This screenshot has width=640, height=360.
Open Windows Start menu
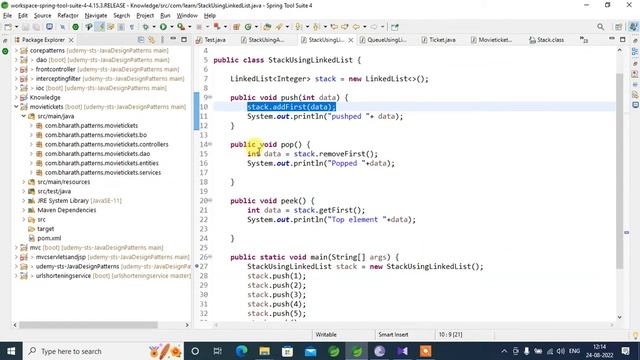(11, 351)
